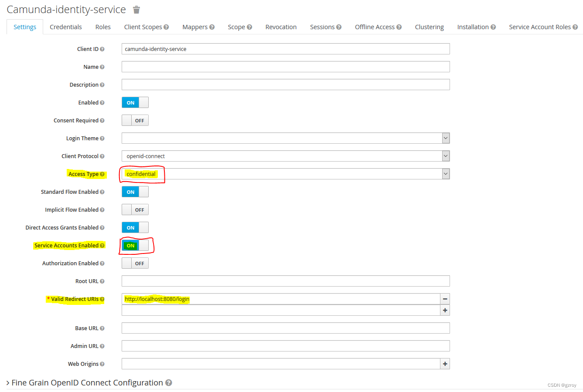Show help for Client ID field
583x392 pixels.
point(102,49)
